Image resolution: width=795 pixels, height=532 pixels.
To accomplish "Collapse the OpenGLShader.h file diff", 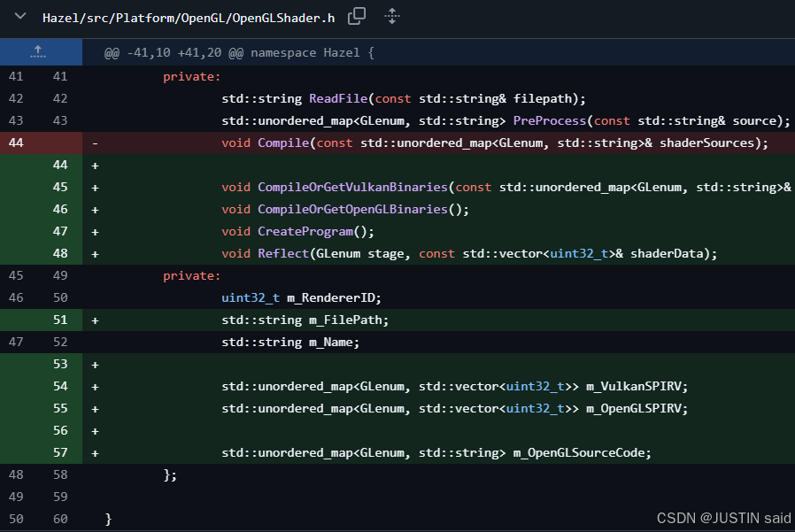I will click(x=20, y=17).
